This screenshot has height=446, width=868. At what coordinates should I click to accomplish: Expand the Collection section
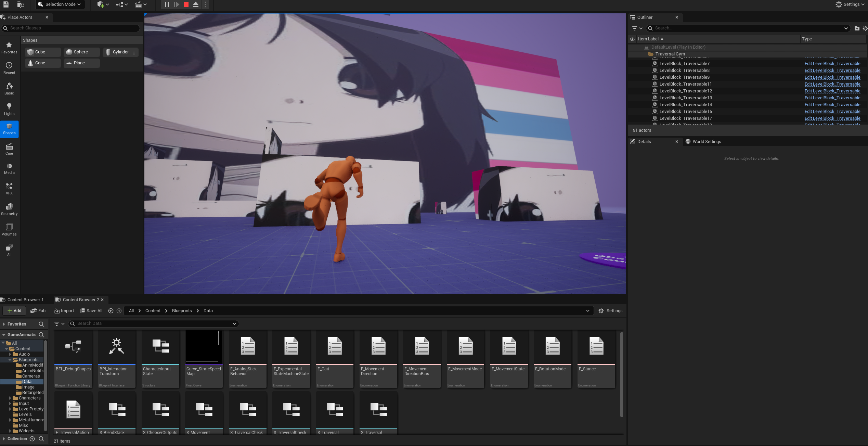tap(3, 439)
